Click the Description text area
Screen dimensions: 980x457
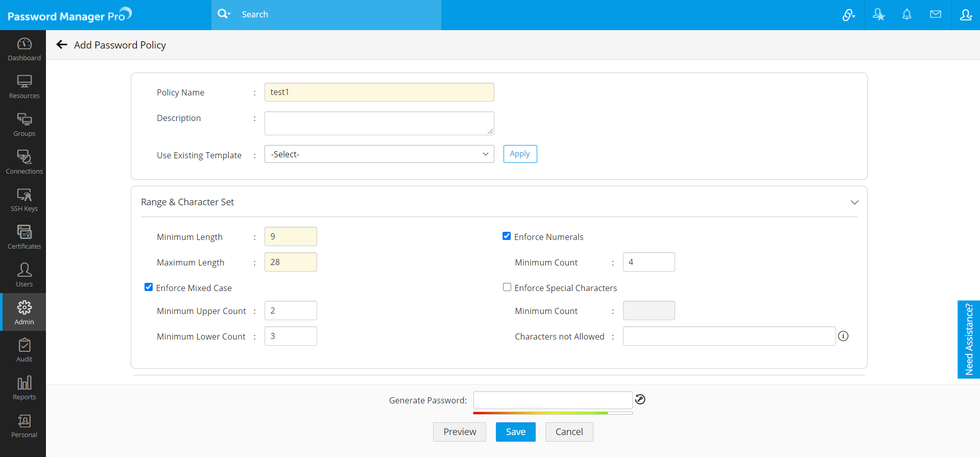(x=379, y=123)
